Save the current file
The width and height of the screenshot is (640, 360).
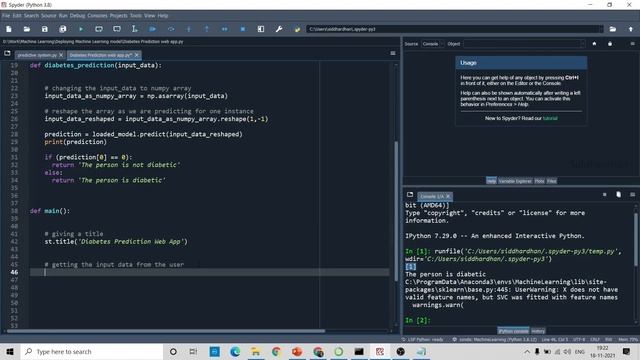pyautogui.click(x=44, y=29)
